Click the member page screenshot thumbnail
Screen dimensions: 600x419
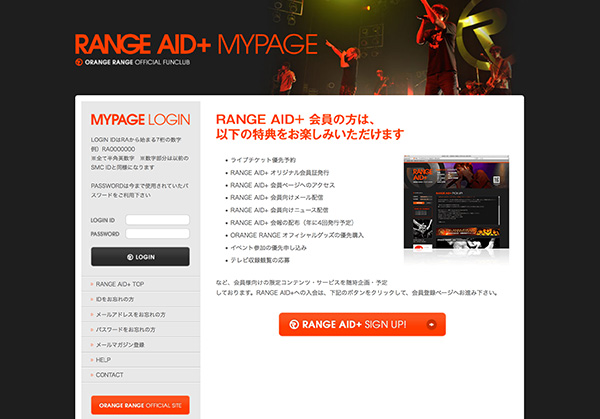pyautogui.click(x=457, y=202)
